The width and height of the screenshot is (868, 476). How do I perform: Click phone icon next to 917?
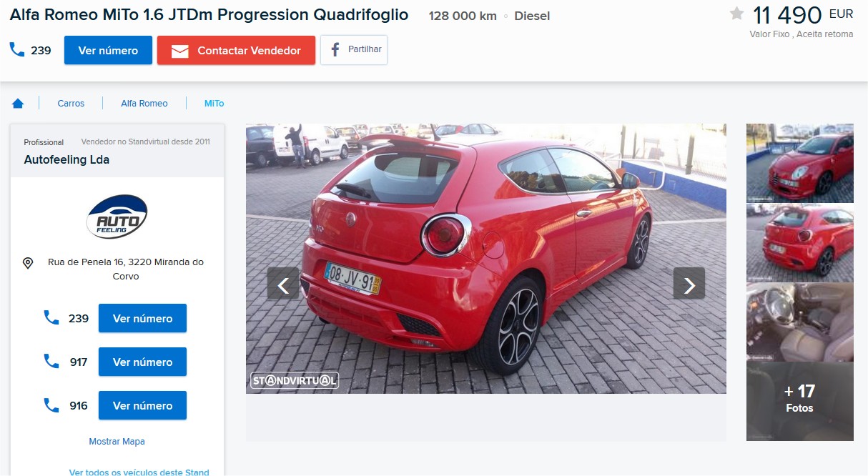click(x=51, y=362)
